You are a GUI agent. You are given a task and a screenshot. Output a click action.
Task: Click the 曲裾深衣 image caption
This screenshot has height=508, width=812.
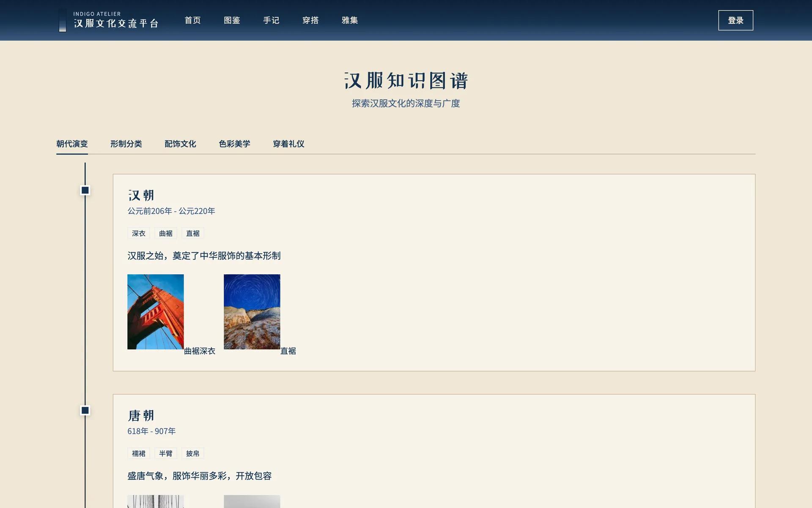click(x=200, y=351)
